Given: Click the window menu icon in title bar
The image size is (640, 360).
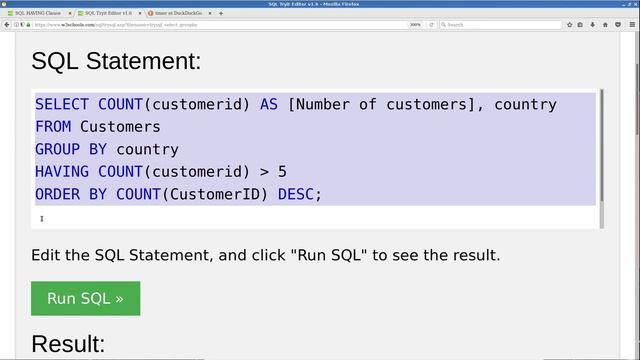Looking at the screenshot, I should click(4, 4).
